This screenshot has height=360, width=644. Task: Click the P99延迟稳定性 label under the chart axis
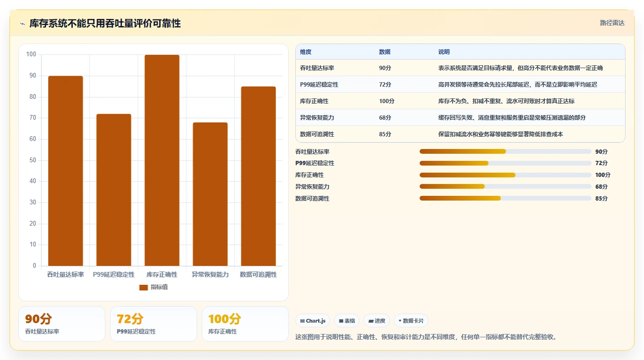pos(114,275)
